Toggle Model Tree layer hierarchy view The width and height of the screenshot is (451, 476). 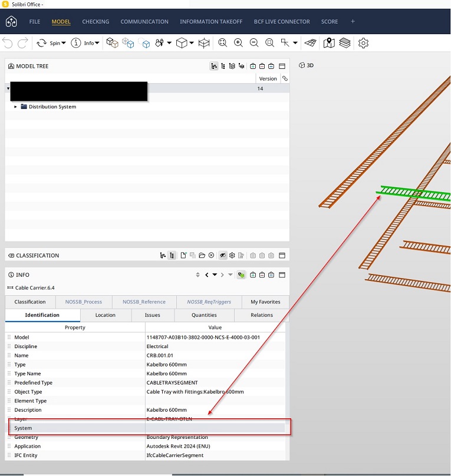[x=232, y=66]
